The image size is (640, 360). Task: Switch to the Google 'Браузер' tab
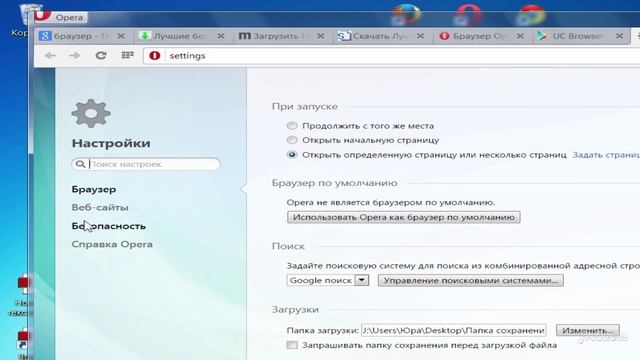pyautogui.click(x=84, y=36)
